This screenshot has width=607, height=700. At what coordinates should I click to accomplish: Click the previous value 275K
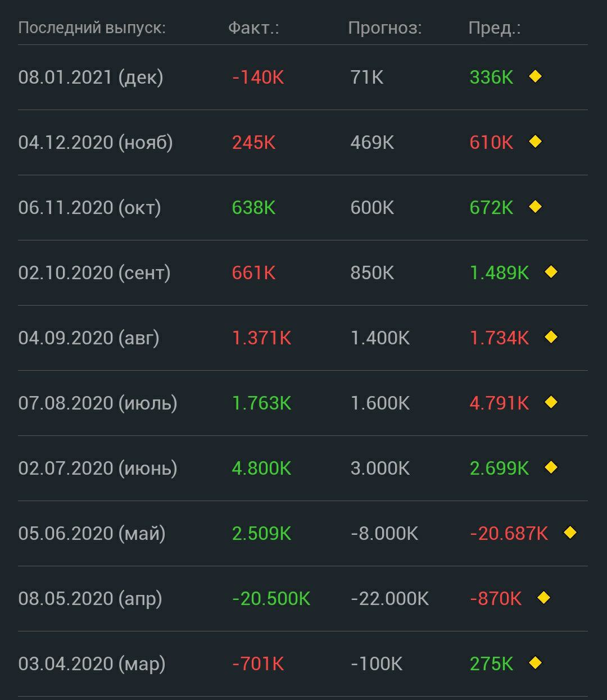pyautogui.click(x=492, y=664)
